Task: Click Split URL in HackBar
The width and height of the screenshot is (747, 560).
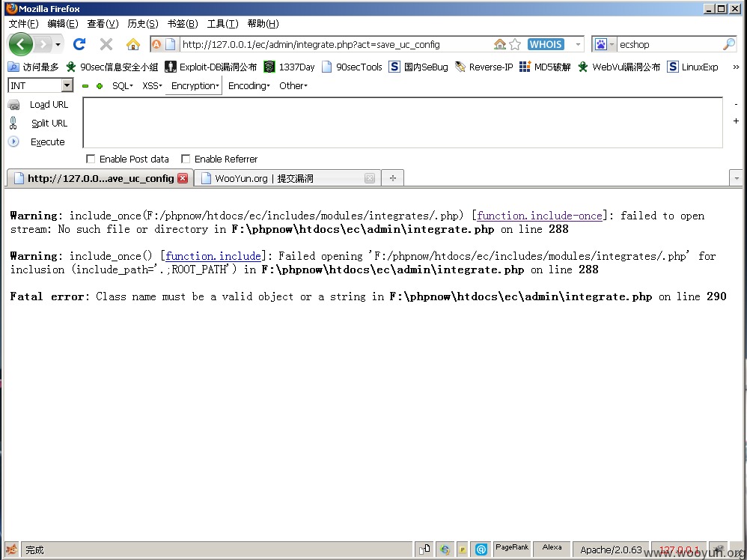Action: [49, 124]
